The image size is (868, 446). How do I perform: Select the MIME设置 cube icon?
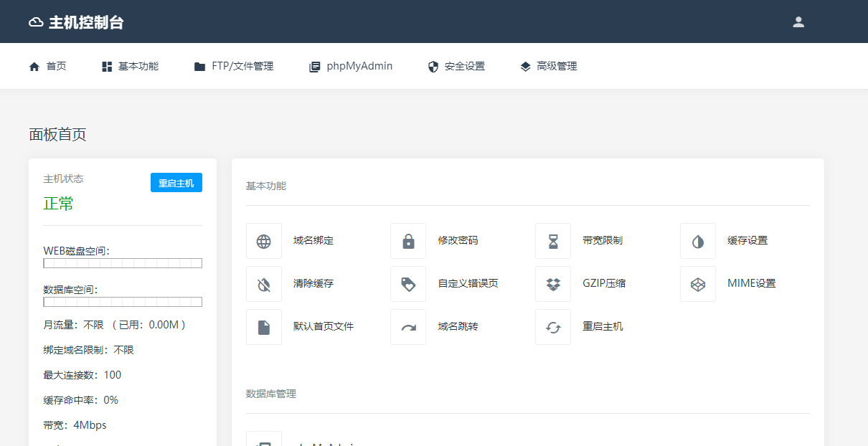pos(697,283)
